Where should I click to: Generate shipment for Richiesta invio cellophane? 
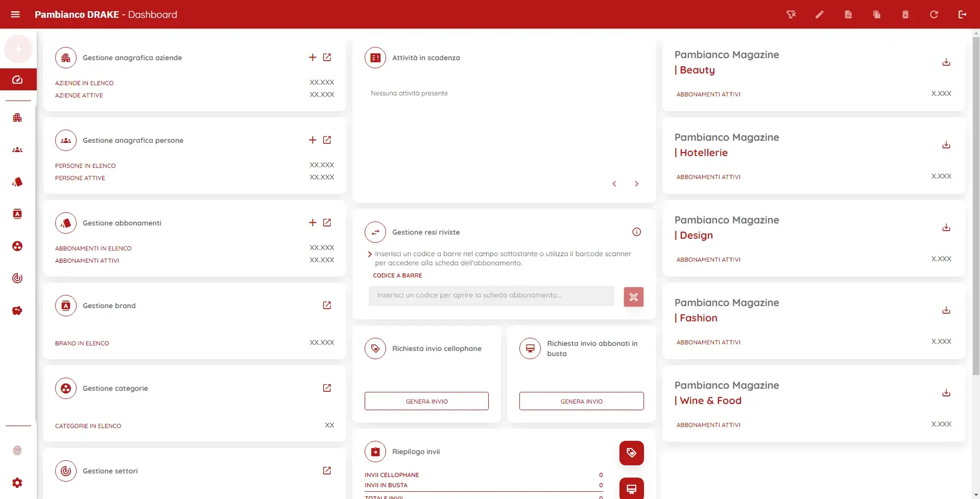coord(426,401)
